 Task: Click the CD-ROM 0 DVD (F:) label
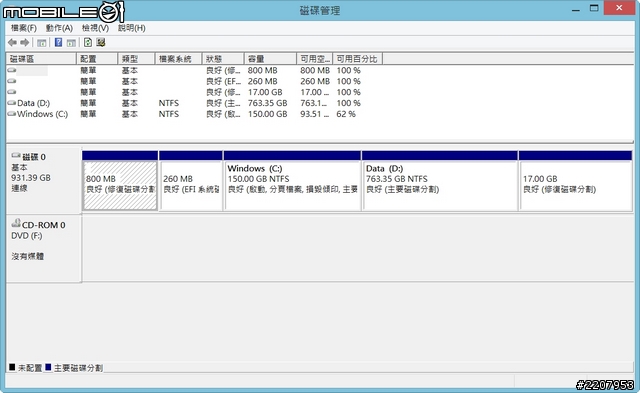point(43,249)
